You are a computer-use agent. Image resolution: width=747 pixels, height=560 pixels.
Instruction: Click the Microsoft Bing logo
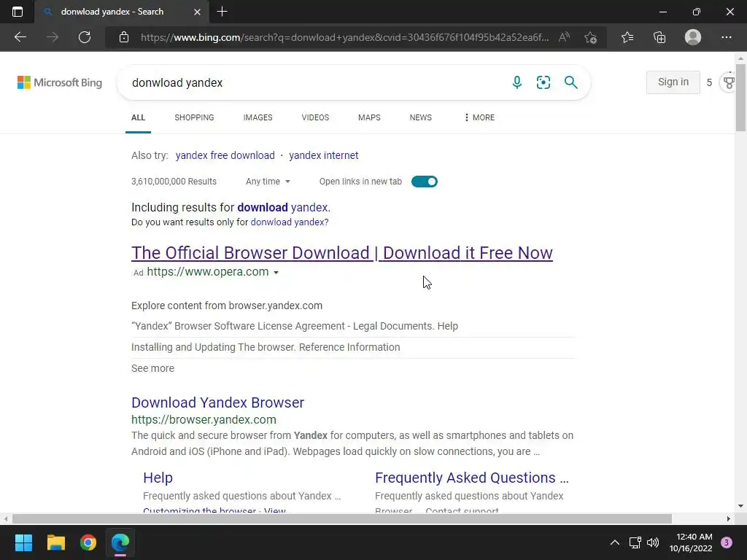(x=60, y=82)
